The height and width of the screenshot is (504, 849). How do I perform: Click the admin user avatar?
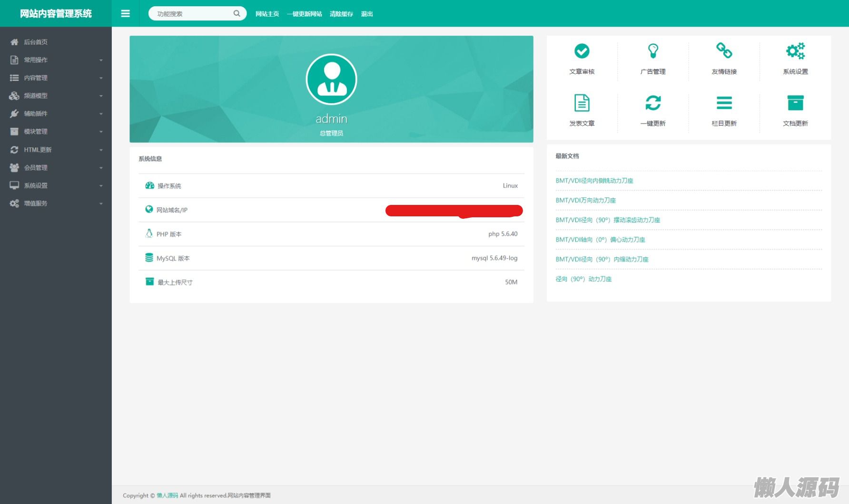(331, 79)
